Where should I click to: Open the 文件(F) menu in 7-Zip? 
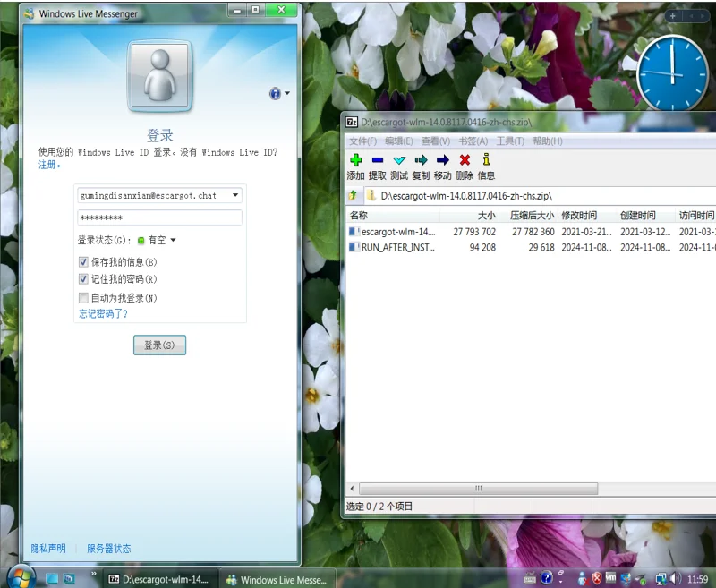(363, 141)
